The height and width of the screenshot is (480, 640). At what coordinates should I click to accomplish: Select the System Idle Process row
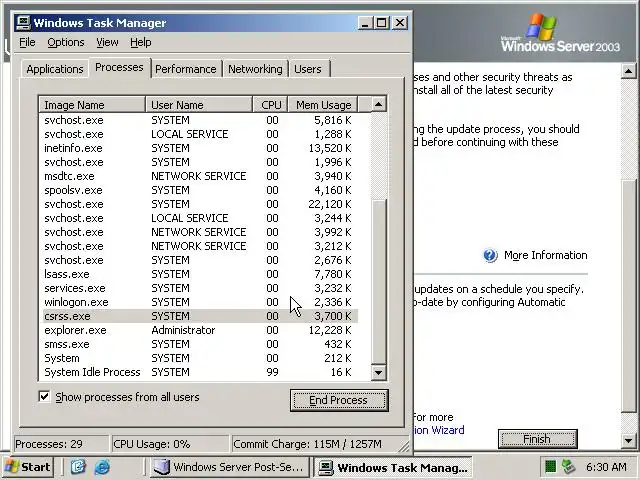[x=200, y=372]
